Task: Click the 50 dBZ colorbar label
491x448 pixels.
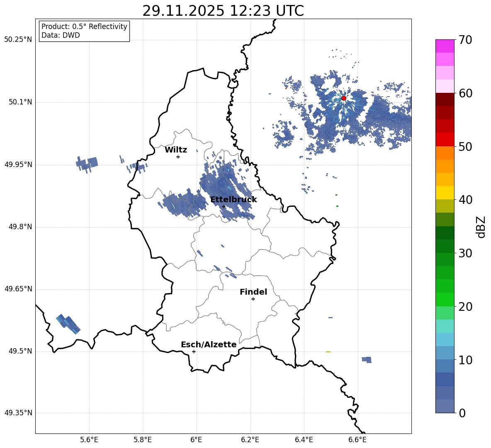Action: point(465,146)
